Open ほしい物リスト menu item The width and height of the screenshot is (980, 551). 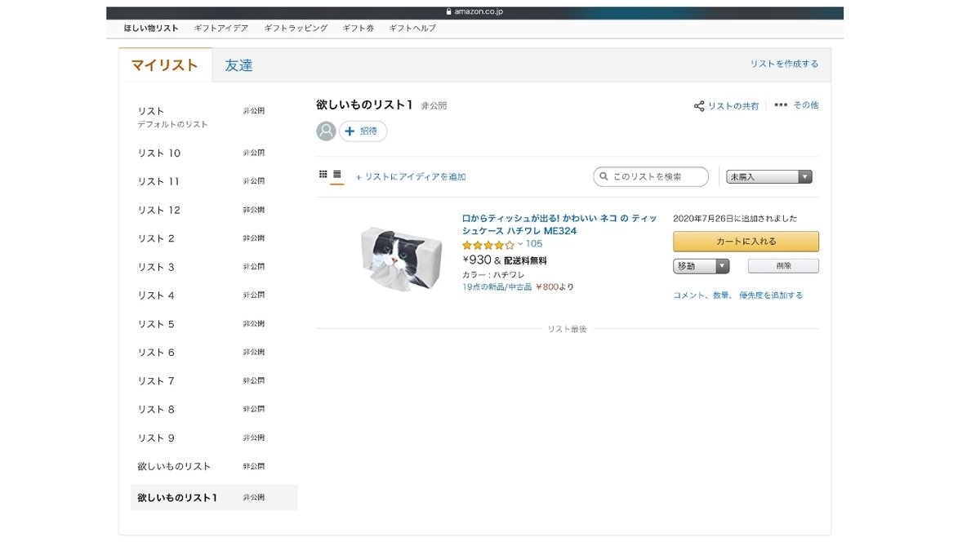[151, 28]
